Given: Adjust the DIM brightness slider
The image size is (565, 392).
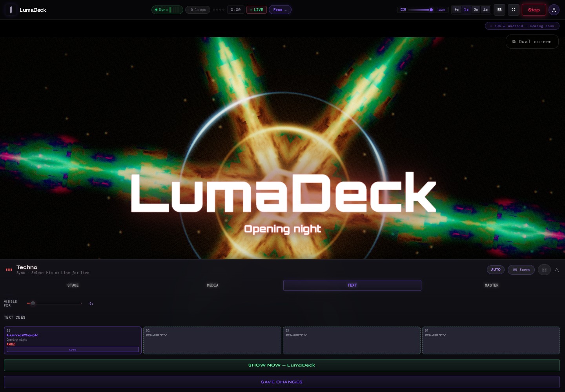Looking at the screenshot, I should pyautogui.click(x=420, y=10).
